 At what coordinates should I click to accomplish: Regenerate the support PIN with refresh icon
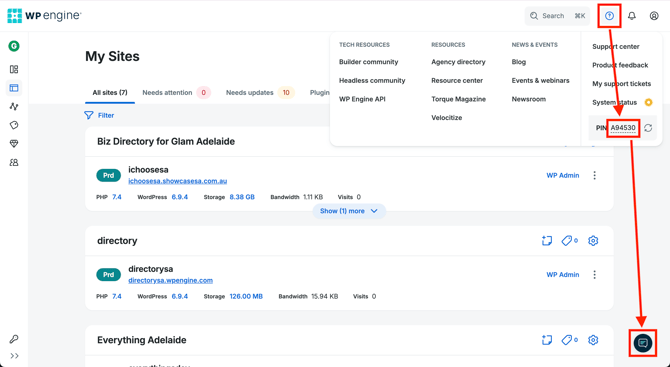click(x=648, y=128)
